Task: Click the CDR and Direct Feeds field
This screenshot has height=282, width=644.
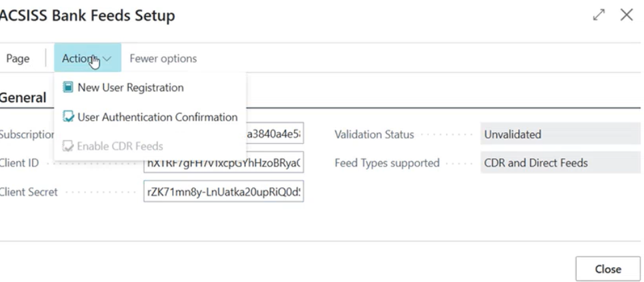Action: [560, 163]
